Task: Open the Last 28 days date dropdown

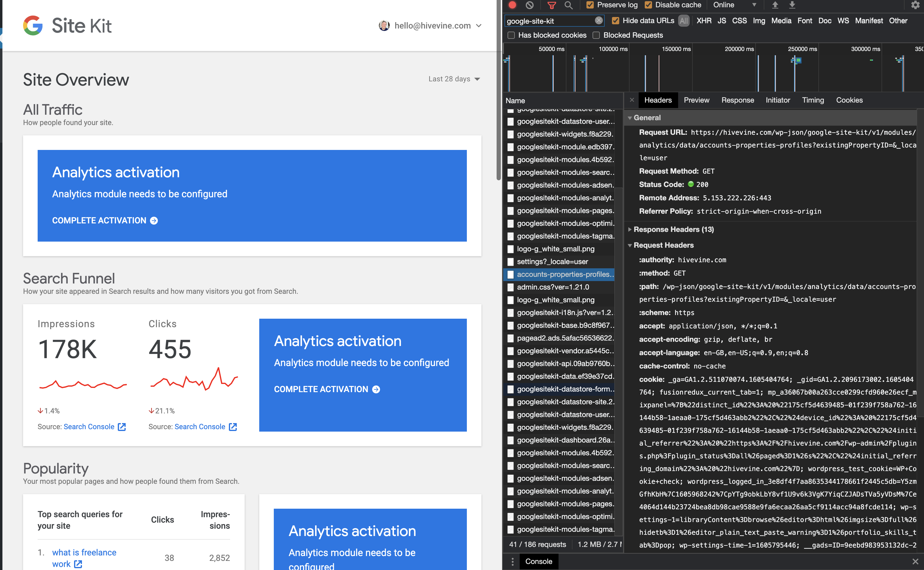Action: tap(454, 79)
